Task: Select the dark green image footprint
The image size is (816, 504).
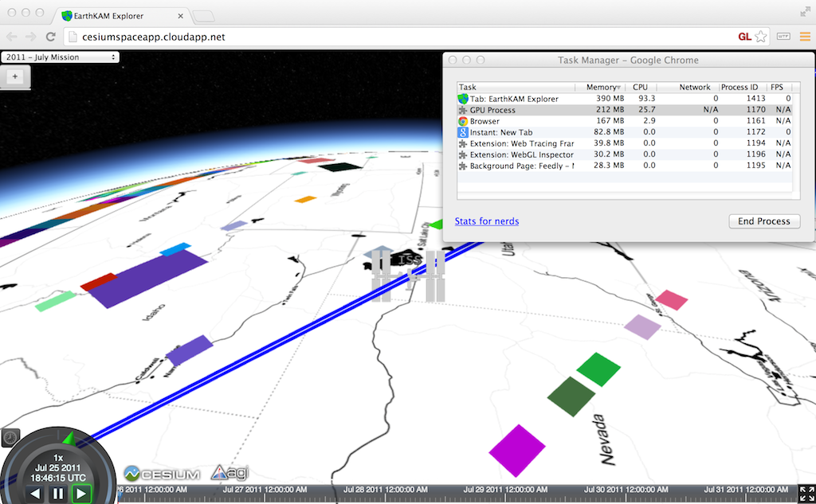Action: 571,397
